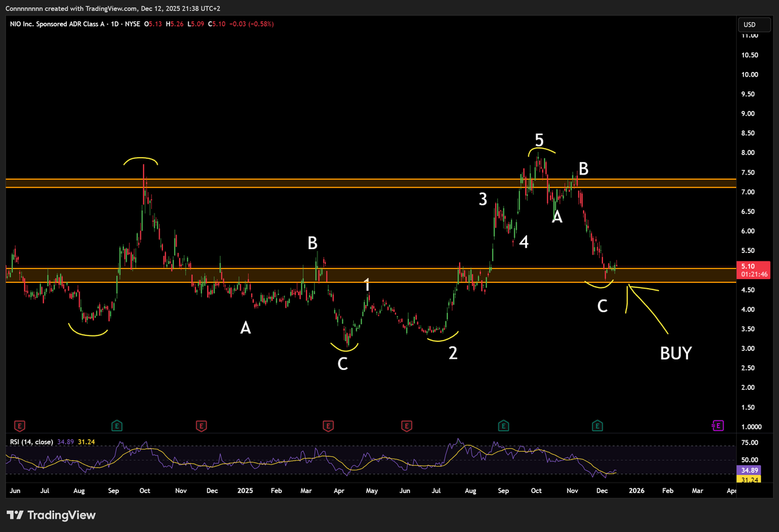The image size is (779, 532).
Task: Click the green earnings marker before September 2024
Action: [x=116, y=426]
